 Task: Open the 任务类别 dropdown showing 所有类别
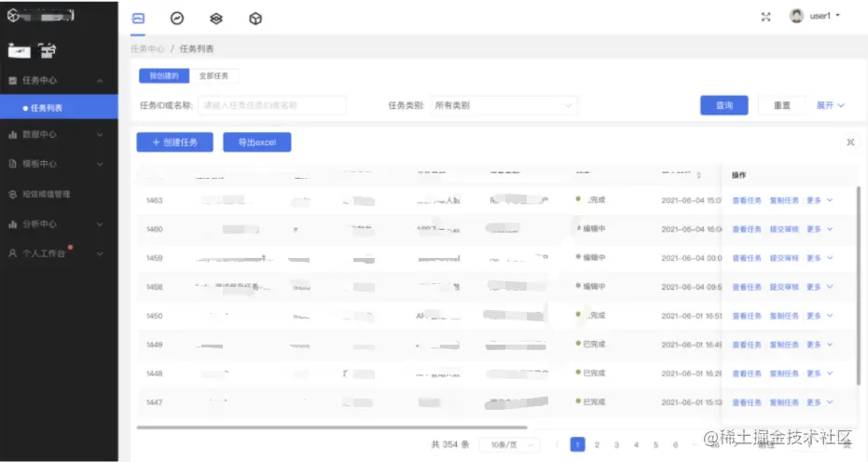pos(503,105)
